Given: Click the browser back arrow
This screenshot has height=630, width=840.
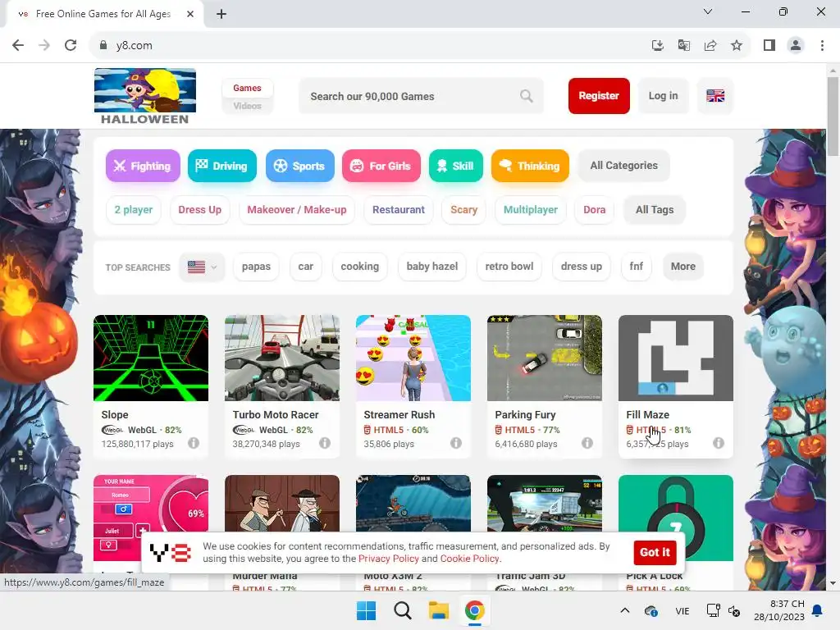Looking at the screenshot, I should pyautogui.click(x=18, y=46).
